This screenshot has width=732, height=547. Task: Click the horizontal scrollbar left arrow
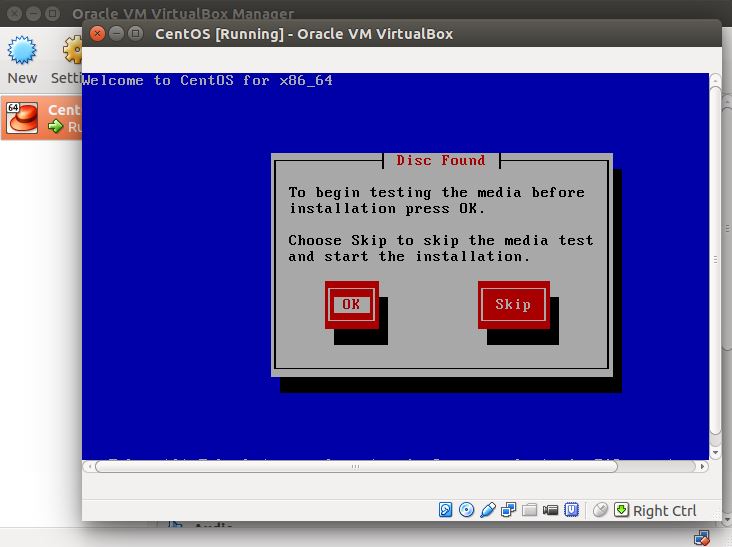[89, 466]
